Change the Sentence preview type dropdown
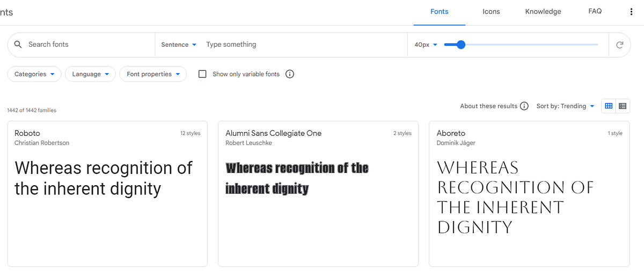 179,45
